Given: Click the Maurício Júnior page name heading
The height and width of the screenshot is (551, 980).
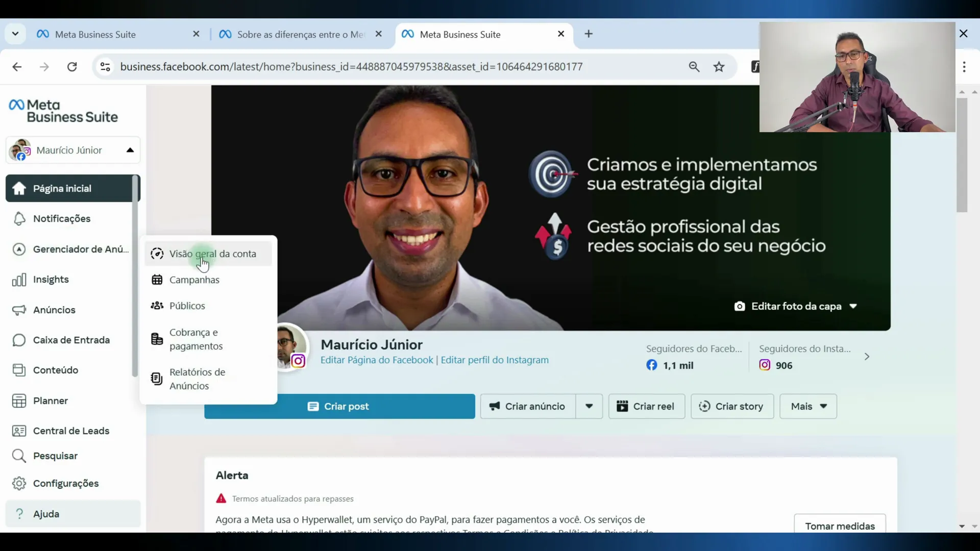Looking at the screenshot, I should point(372,344).
